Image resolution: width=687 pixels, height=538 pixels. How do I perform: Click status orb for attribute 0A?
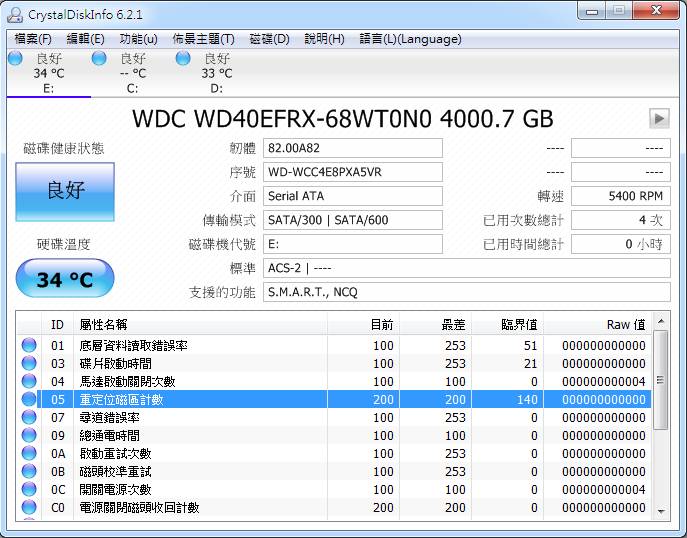29,453
